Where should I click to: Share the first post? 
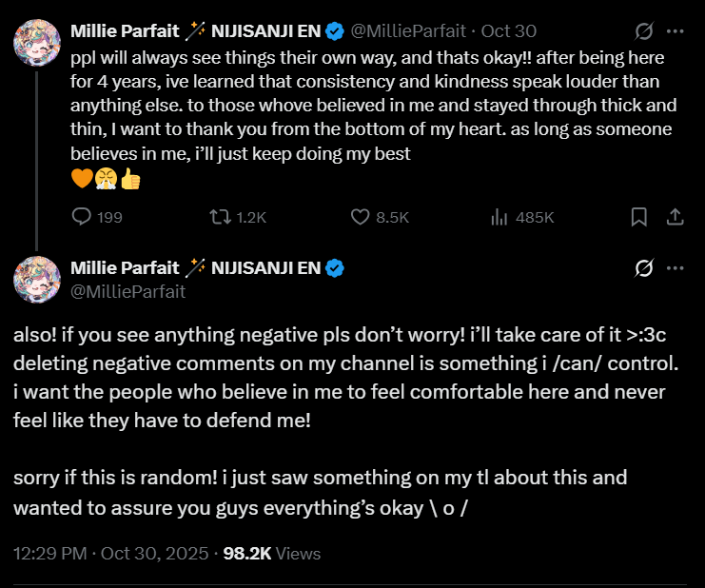675,217
